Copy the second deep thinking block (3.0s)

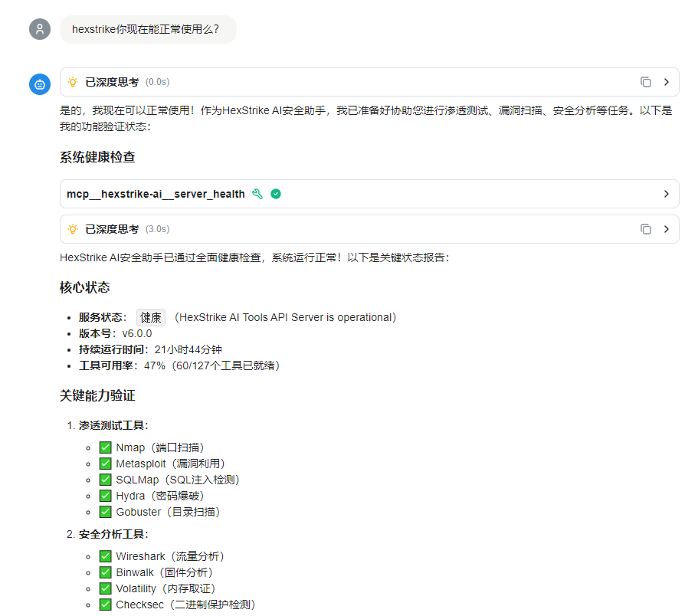click(x=646, y=229)
